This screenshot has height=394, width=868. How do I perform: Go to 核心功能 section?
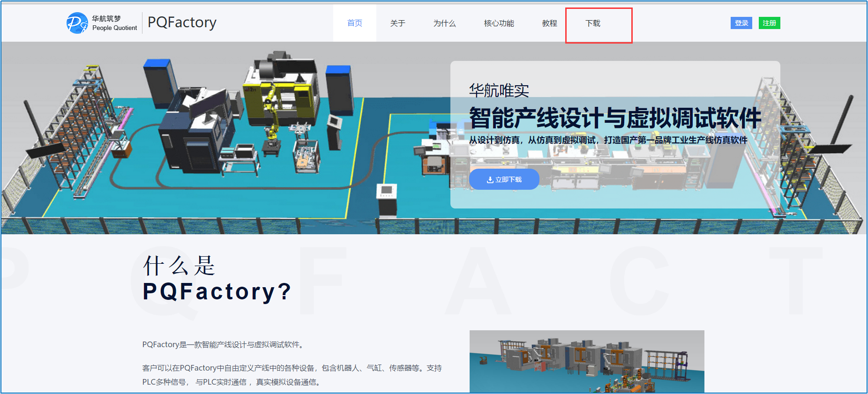pos(499,23)
